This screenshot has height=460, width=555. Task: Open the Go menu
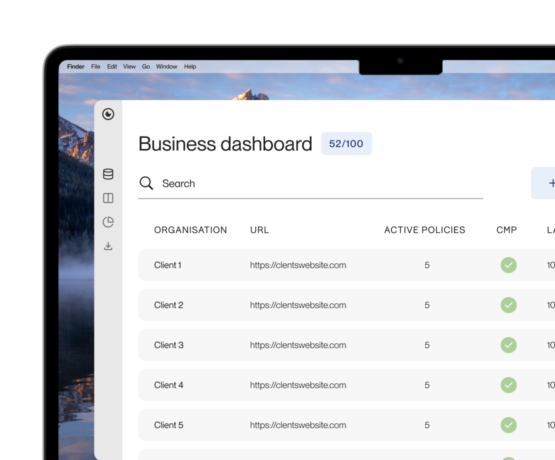146,67
